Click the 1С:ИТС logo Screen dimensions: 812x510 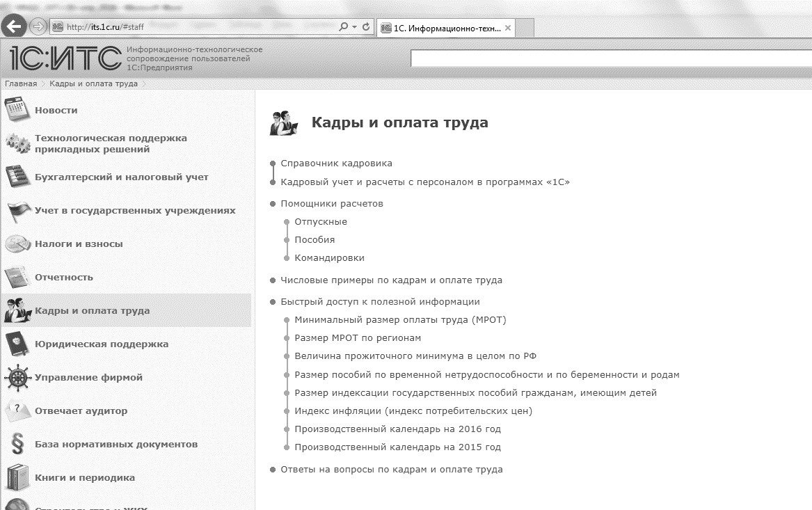click(66, 58)
